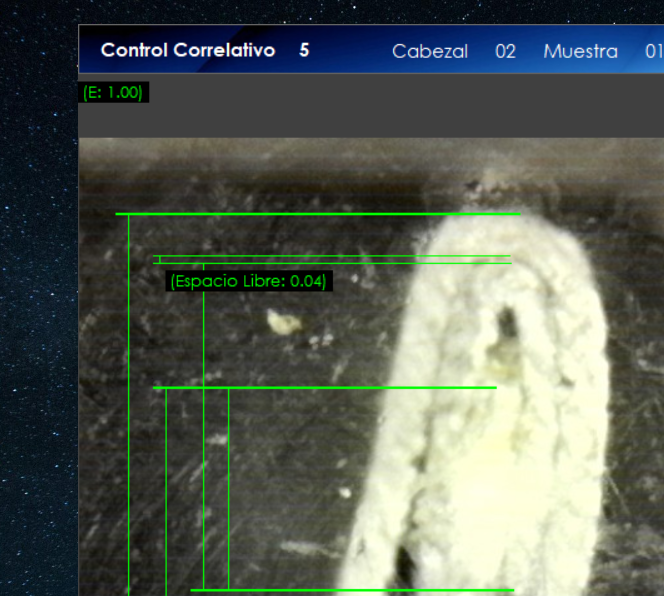664x596 pixels.
Task: Click the bottom green horizontal measurement line
Action: pos(350,590)
